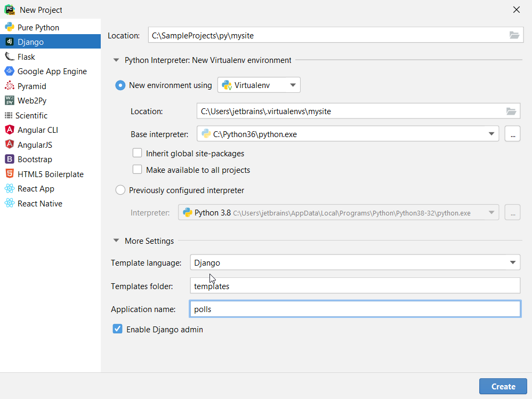The width and height of the screenshot is (532, 399).
Task: Browse virtualenv location folder icon
Action: (x=511, y=111)
